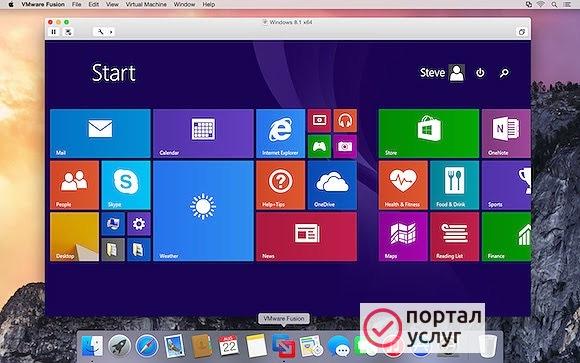The height and width of the screenshot is (363, 580).
Task: Open the gray folder small tile
Action: coord(113,250)
